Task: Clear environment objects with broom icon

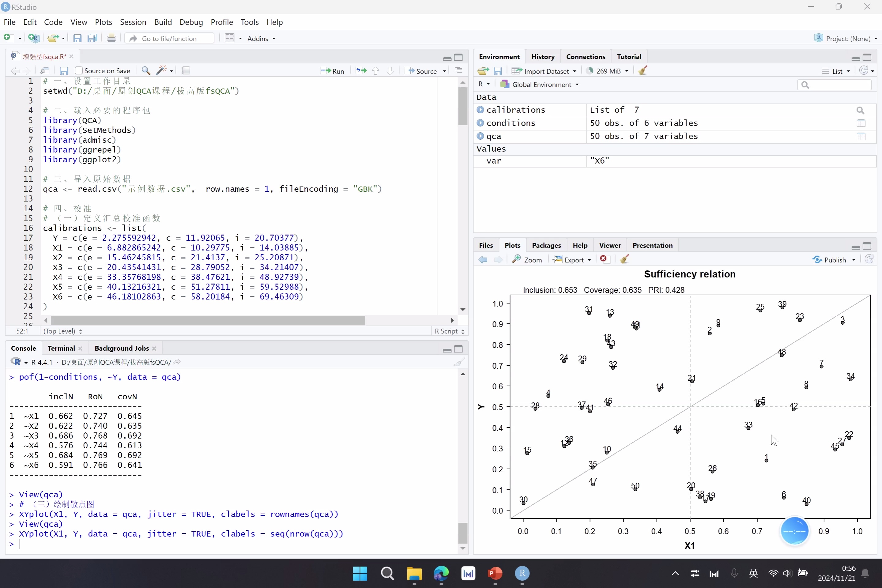Action: pyautogui.click(x=643, y=70)
